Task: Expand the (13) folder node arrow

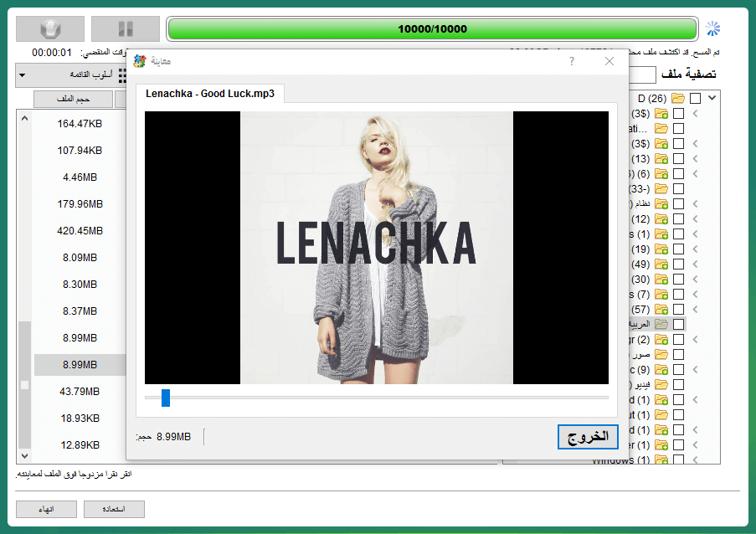Action: tap(695, 158)
